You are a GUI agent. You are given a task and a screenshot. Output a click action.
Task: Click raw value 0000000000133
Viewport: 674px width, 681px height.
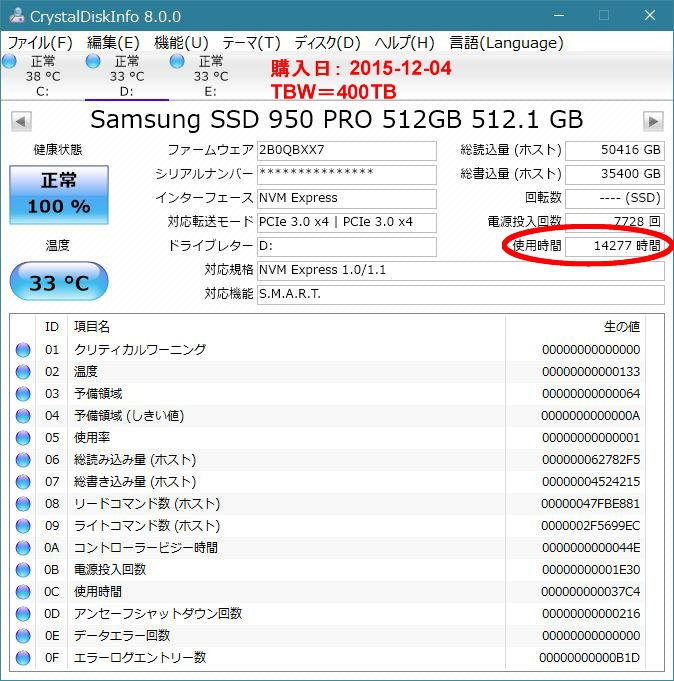click(591, 372)
